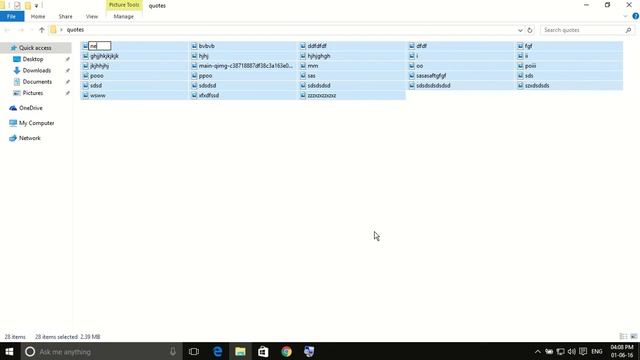640x360 pixels.
Task: Open Pictures in the navigation pane
Action: pyautogui.click(x=33, y=93)
